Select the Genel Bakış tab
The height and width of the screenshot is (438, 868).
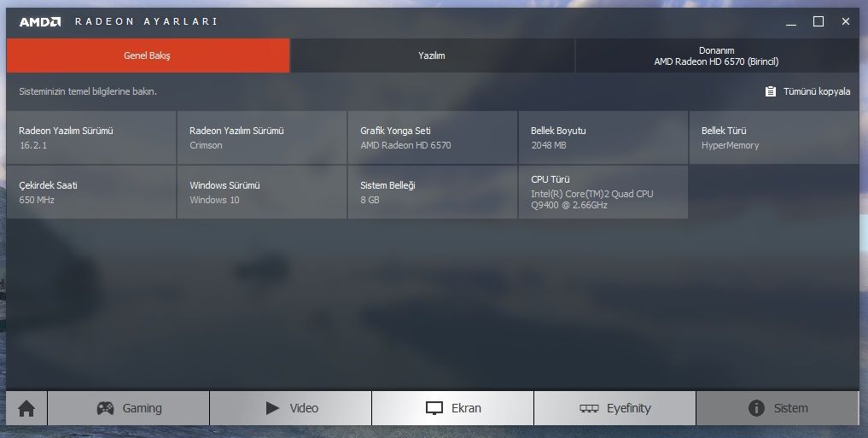point(148,55)
